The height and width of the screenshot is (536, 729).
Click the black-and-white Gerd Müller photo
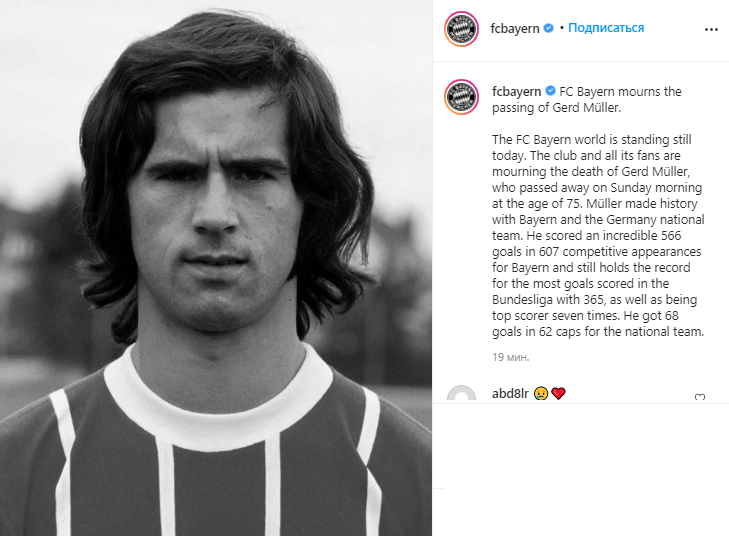click(216, 200)
